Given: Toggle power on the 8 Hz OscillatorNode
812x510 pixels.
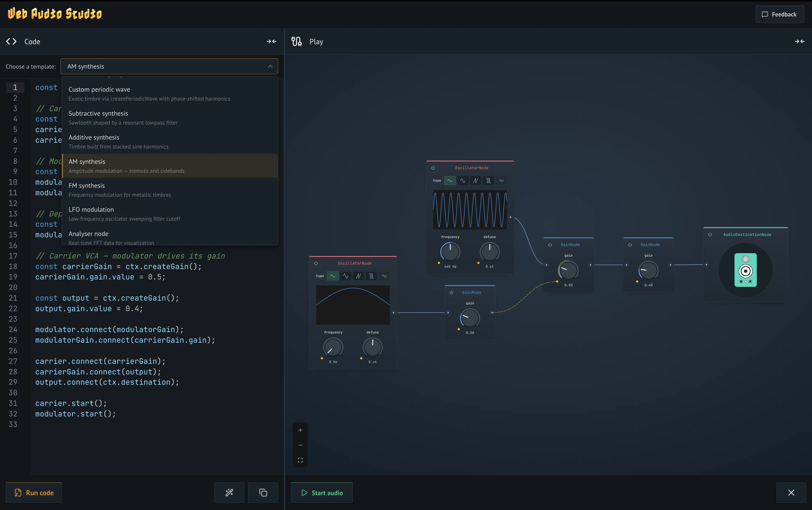Looking at the screenshot, I should [316, 263].
